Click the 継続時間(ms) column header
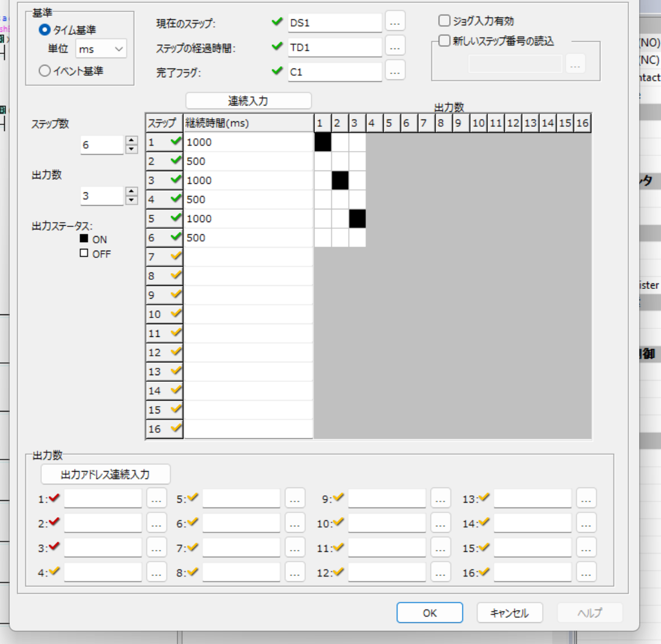The height and width of the screenshot is (644, 661). (x=248, y=123)
